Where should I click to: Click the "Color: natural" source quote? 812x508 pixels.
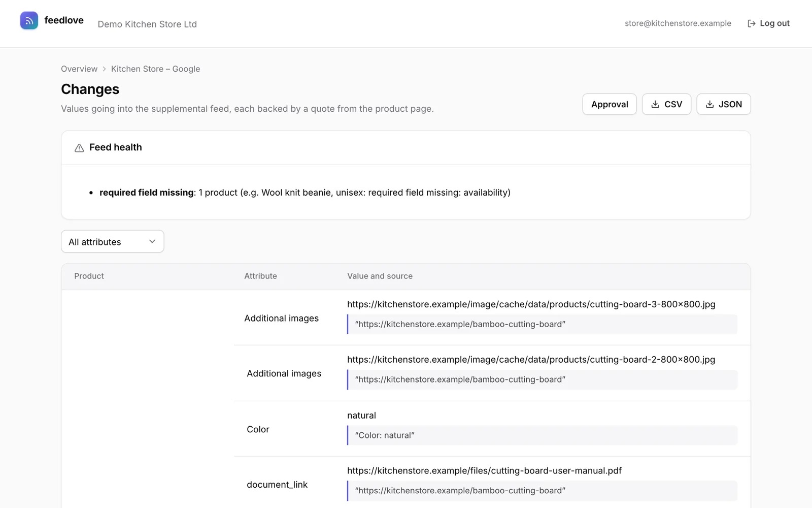click(x=542, y=435)
